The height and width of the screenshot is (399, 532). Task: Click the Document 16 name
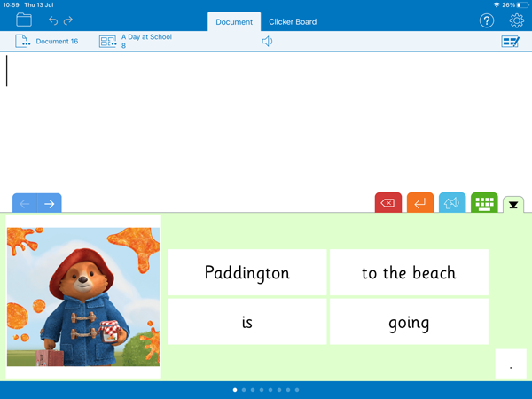(57, 42)
